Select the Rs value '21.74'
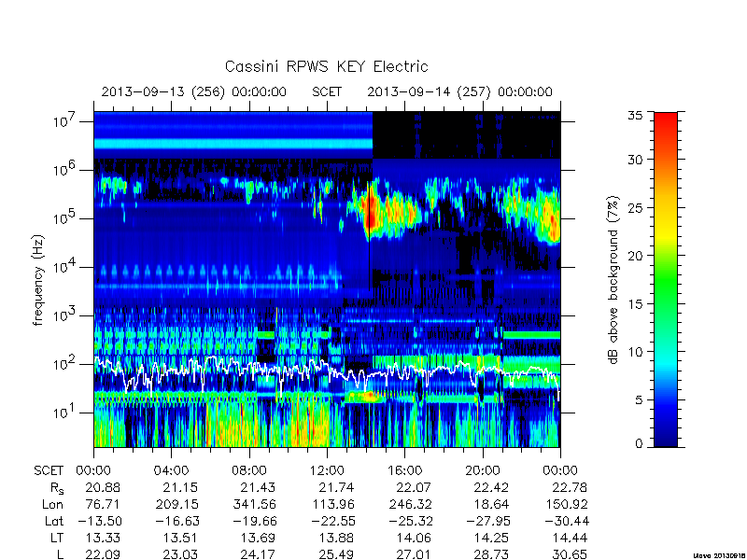Viewport: 747px width, 560px height. [x=336, y=487]
